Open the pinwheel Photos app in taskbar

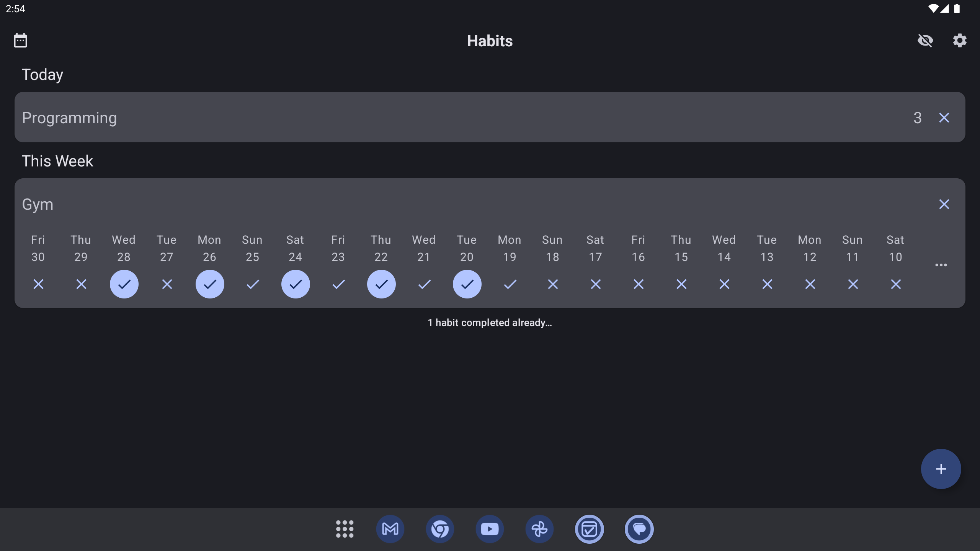point(539,529)
